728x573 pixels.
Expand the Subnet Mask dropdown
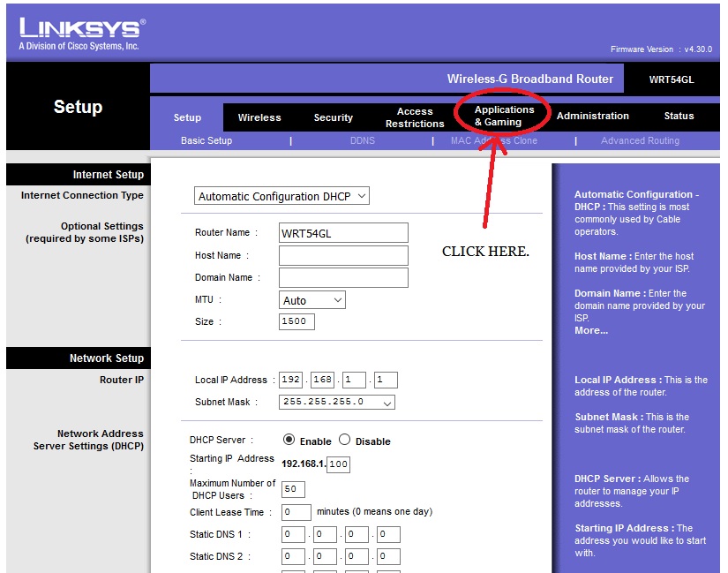click(337, 402)
